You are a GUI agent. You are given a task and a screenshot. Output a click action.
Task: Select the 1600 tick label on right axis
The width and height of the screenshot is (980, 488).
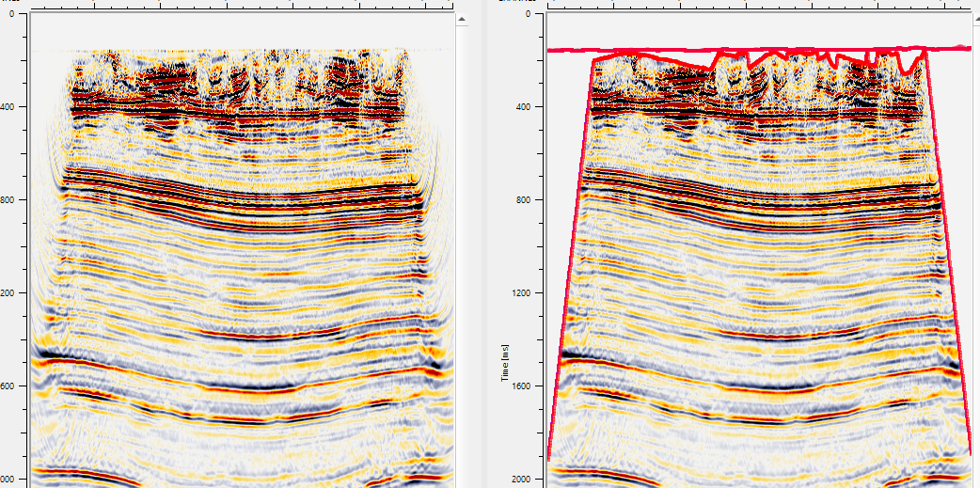click(x=518, y=386)
